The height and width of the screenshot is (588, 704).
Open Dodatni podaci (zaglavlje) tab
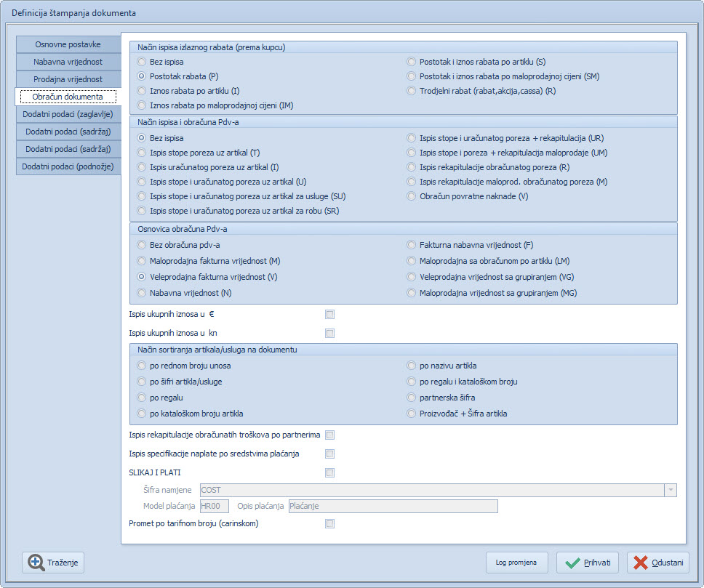(68, 114)
